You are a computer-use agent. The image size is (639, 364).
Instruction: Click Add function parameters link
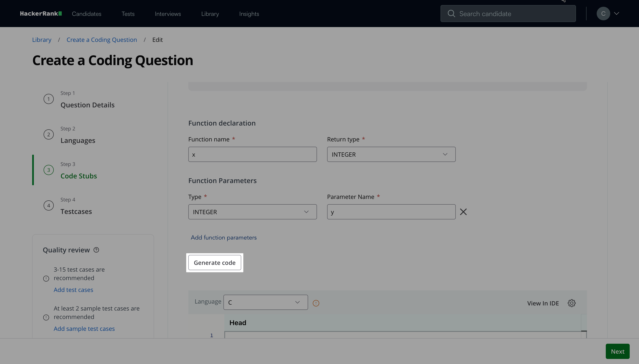point(223,237)
